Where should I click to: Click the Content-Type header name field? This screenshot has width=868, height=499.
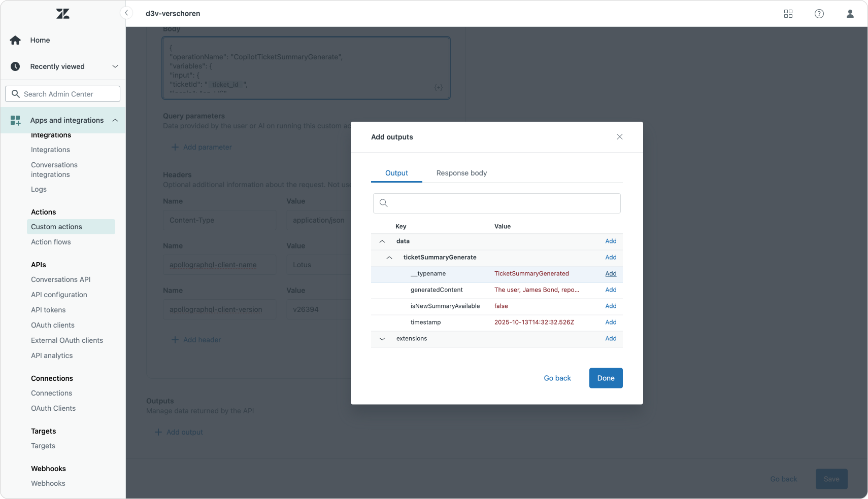(219, 220)
